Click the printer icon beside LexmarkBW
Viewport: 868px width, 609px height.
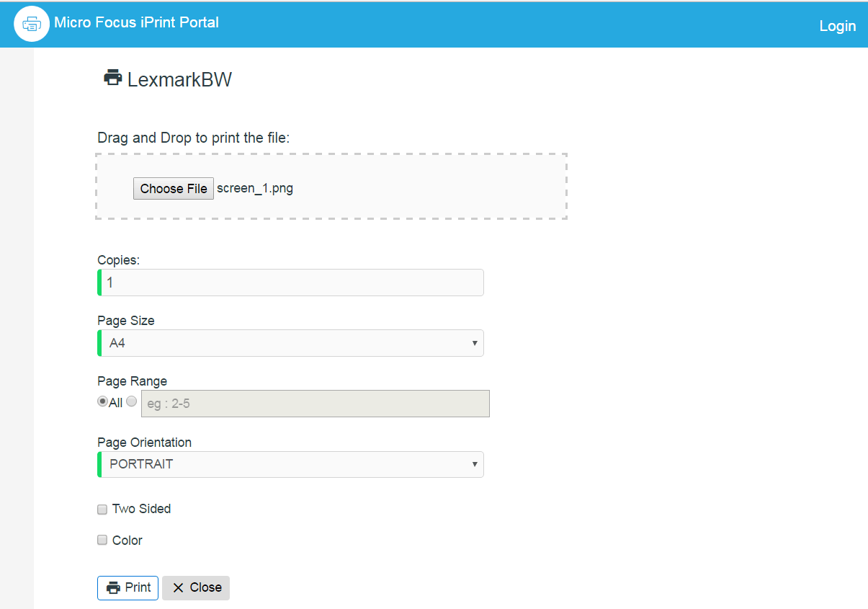112,78
